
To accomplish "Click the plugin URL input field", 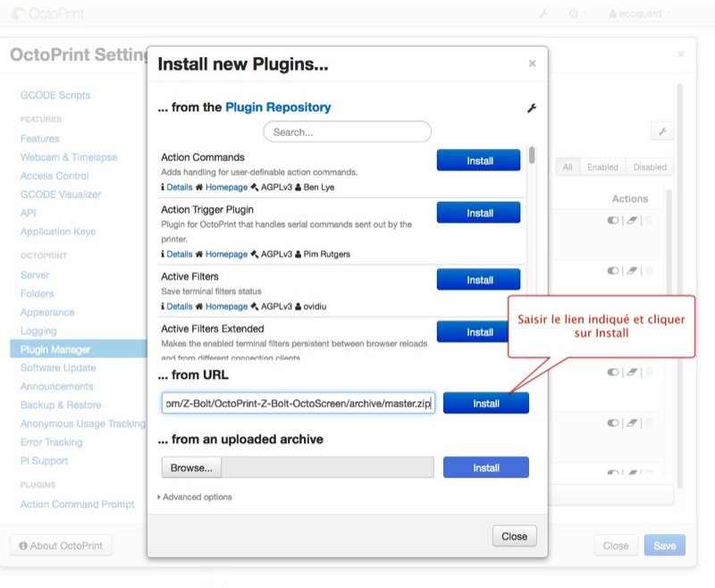I will 298,404.
